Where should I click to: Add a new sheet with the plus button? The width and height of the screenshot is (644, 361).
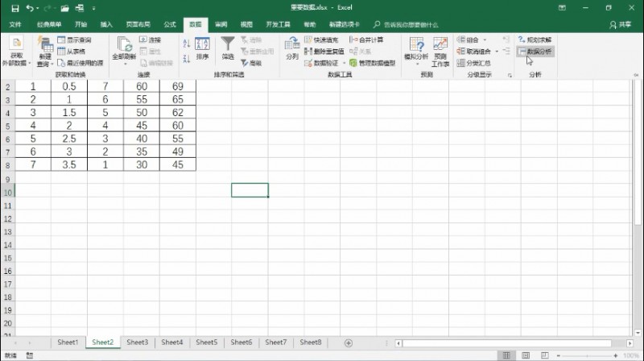coord(349,343)
